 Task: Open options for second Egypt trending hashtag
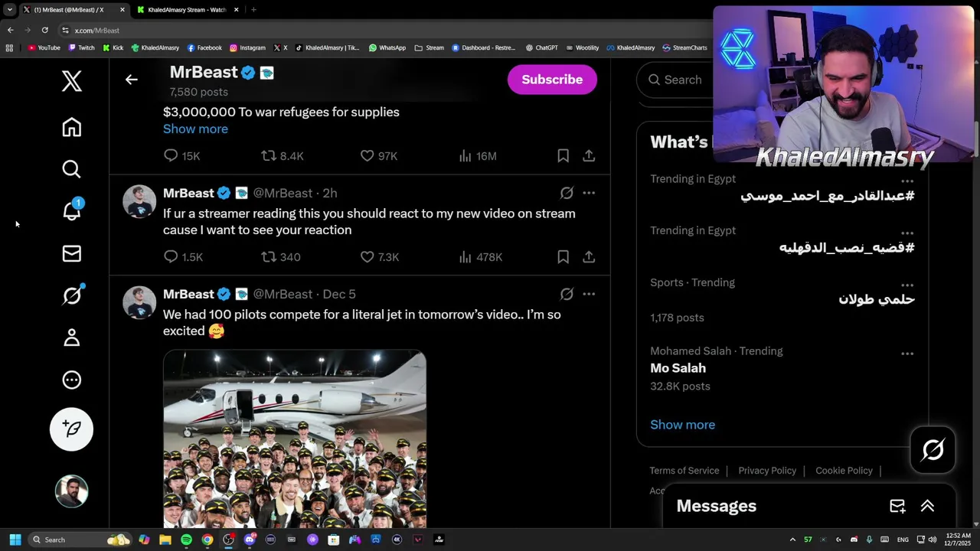907,233
